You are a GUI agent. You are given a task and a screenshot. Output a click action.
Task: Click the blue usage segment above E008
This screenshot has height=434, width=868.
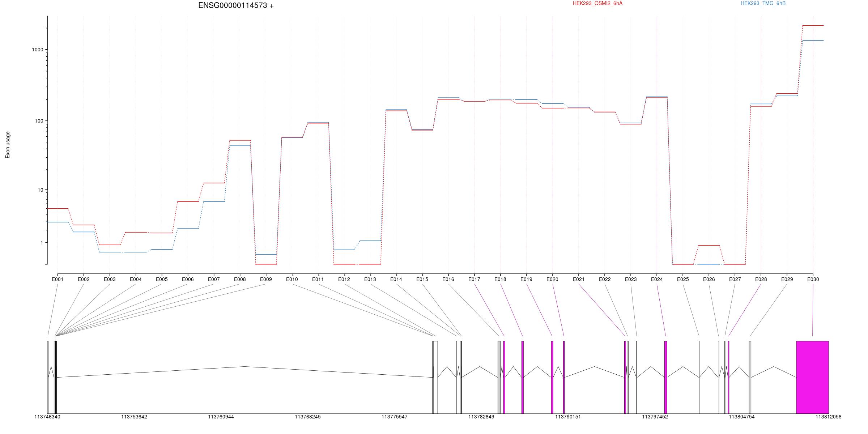tap(240, 146)
